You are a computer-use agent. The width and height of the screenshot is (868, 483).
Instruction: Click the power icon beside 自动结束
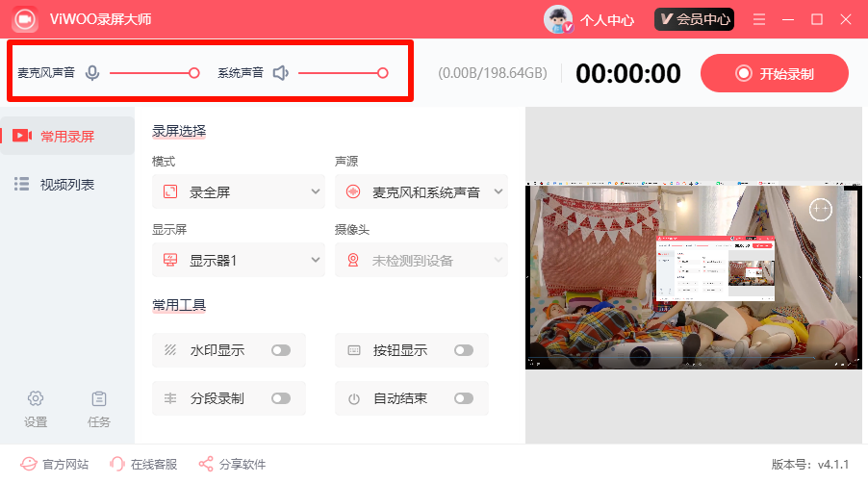tap(354, 399)
